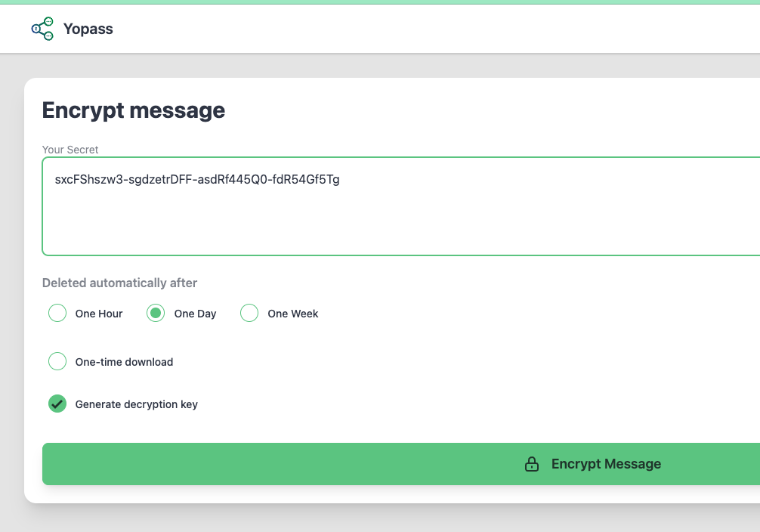760x532 pixels.
Task: Open the Yopass home title link
Action: (x=88, y=29)
